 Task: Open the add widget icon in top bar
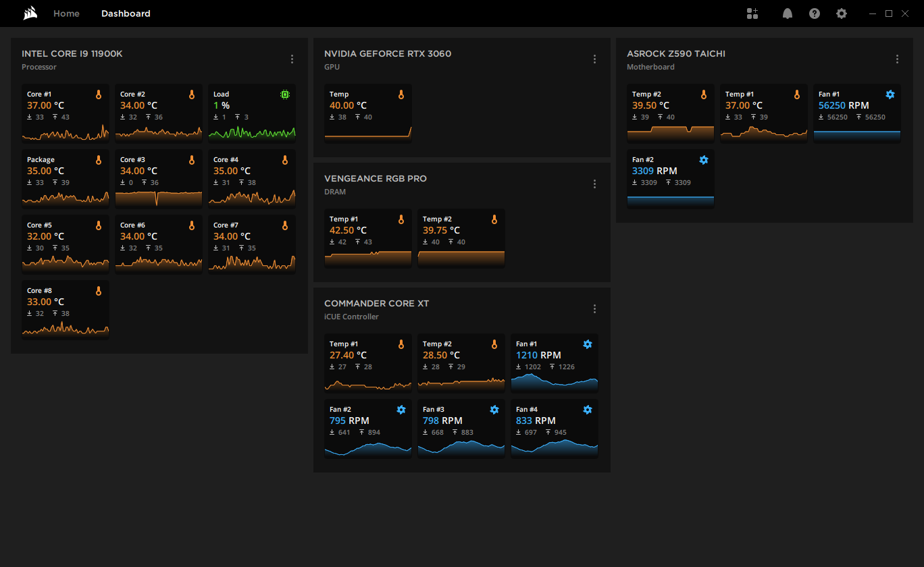pyautogui.click(x=752, y=13)
